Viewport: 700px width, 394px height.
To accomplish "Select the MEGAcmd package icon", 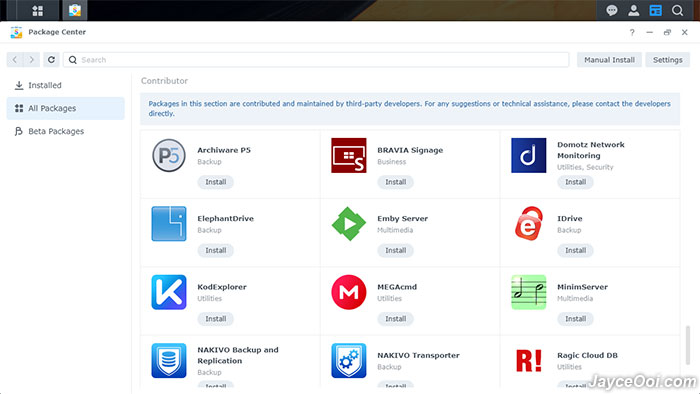I will [x=349, y=292].
